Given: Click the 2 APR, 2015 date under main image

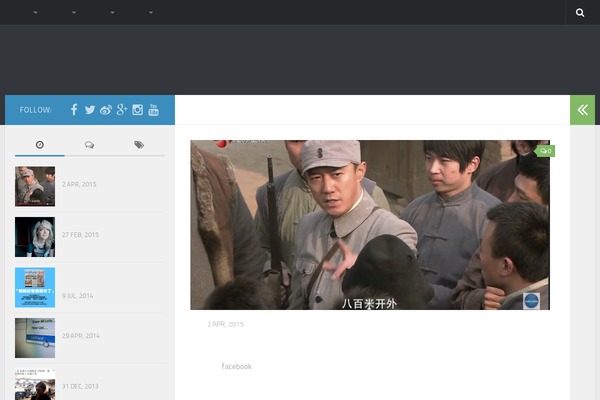Looking at the screenshot, I should (225, 324).
